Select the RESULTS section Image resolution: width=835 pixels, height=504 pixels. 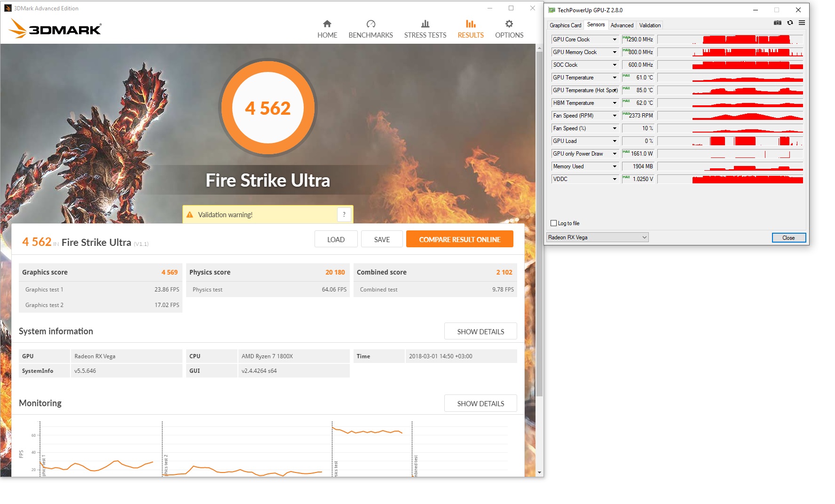pyautogui.click(x=471, y=29)
